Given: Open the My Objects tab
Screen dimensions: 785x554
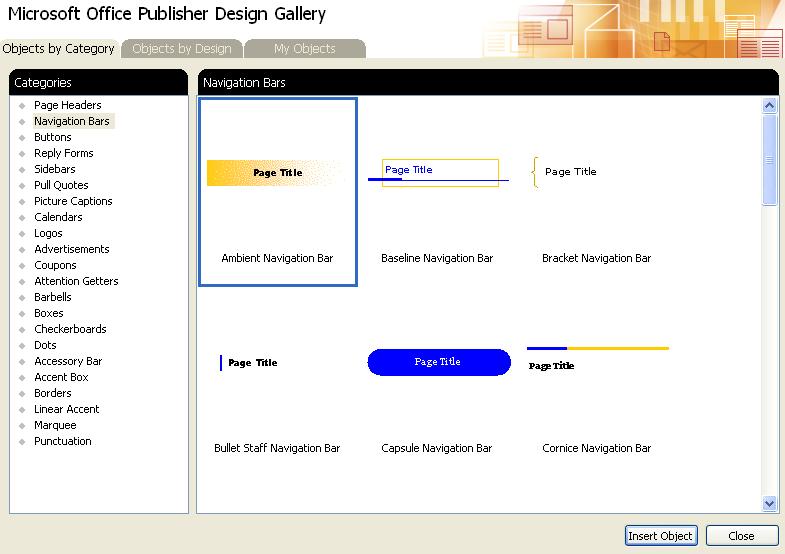Looking at the screenshot, I should [305, 48].
